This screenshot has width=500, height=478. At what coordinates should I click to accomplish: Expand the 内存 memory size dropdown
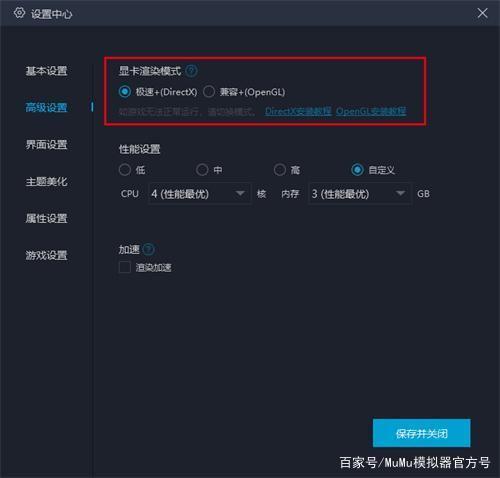coord(360,194)
